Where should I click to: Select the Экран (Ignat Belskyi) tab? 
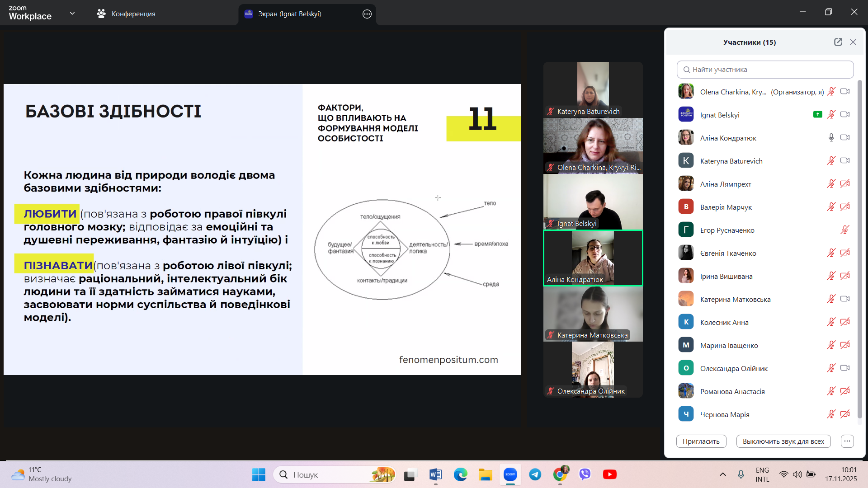click(289, 14)
